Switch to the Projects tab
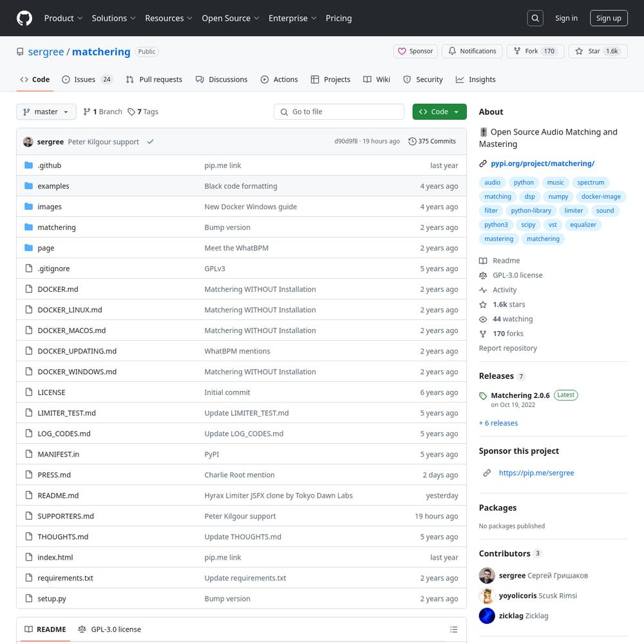The height and width of the screenshot is (644, 644). (x=330, y=79)
